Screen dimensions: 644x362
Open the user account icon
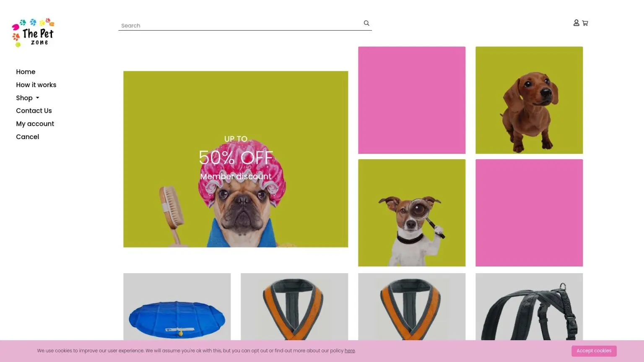click(576, 23)
